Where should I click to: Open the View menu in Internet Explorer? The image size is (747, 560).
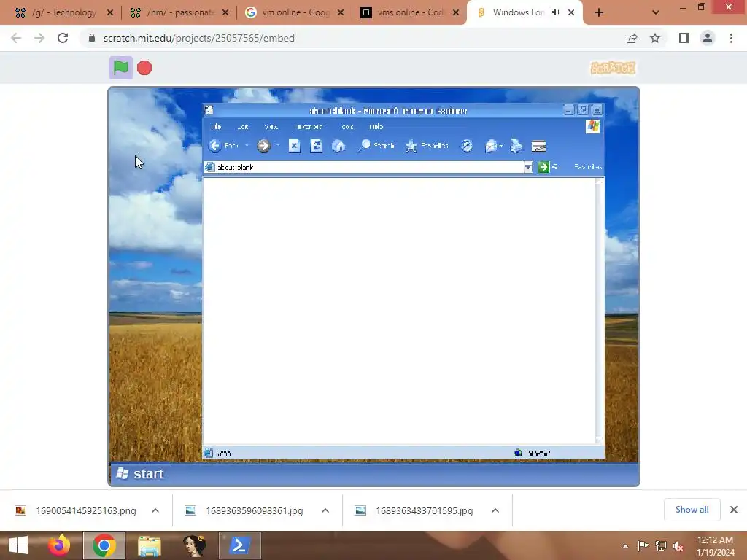coord(271,127)
